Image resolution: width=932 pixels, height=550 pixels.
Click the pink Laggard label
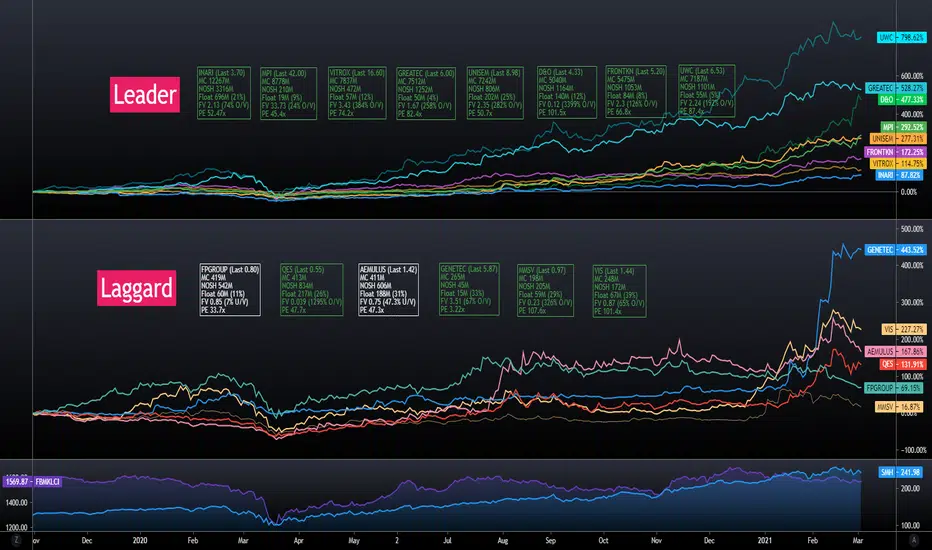(x=137, y=288)
